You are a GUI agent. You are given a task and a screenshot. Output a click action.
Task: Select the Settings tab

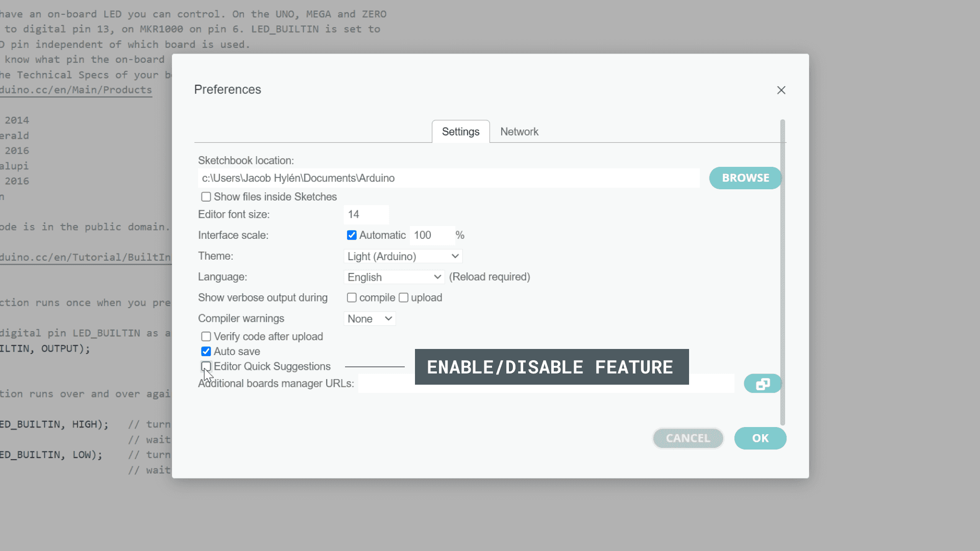(460, 132)
